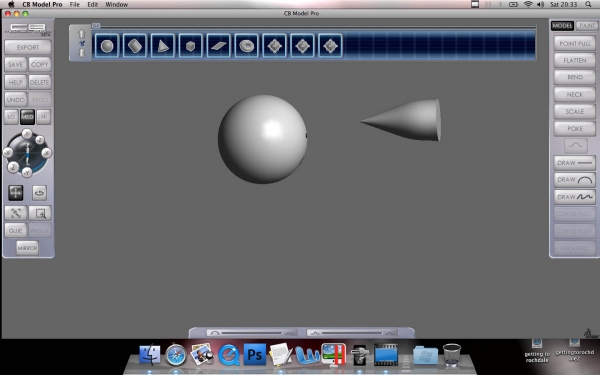
Task: Select the DRAW arc tool
Action: coord(575,180)
